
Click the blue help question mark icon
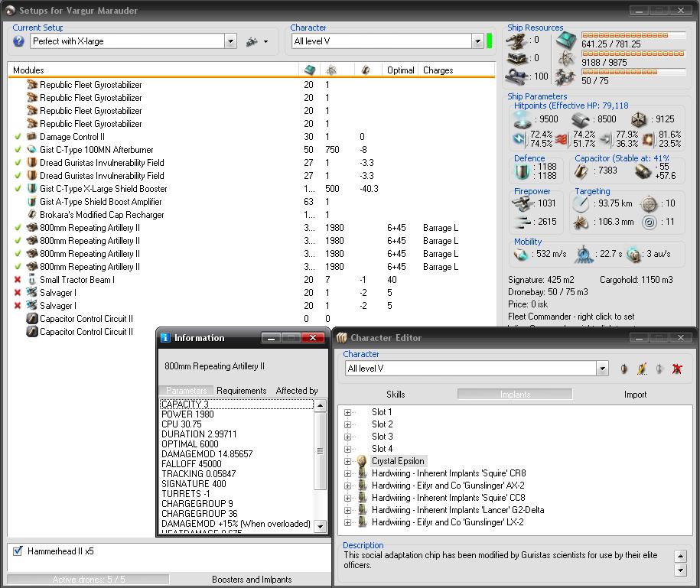coord(19,41)
